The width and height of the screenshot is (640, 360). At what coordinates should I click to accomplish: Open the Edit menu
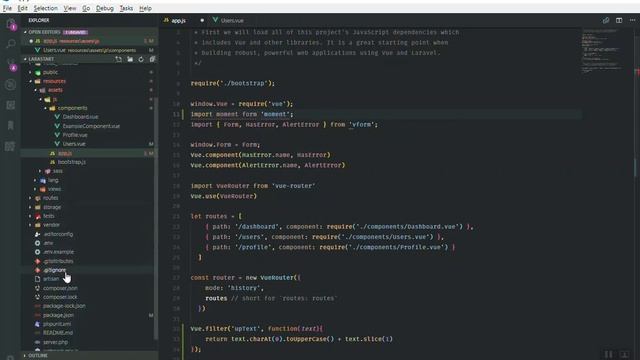(22, 8)
